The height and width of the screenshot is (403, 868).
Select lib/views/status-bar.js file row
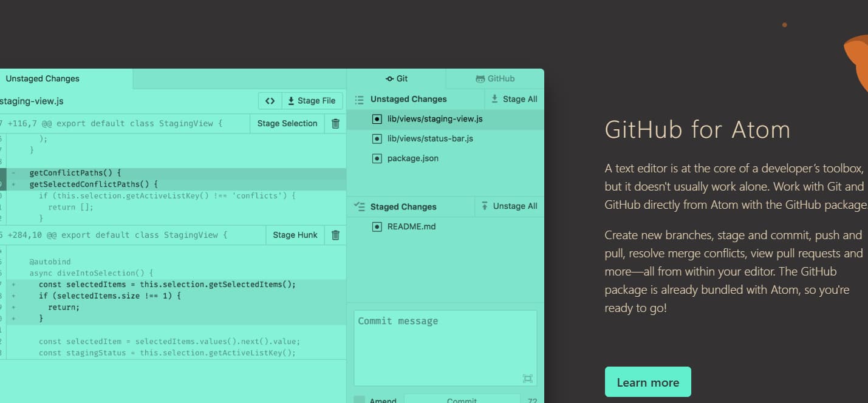pos(445,138)
